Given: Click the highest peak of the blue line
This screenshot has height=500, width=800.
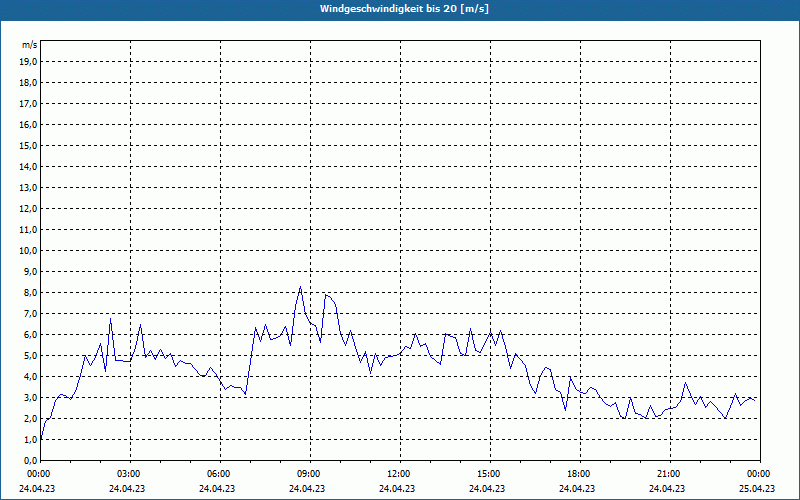Looking at the screenshot, I should click(x=301, y=287).
